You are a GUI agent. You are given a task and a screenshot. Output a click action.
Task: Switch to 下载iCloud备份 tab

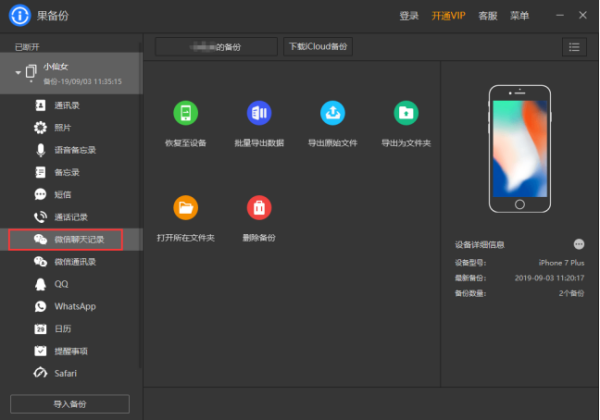click(318, 47)
